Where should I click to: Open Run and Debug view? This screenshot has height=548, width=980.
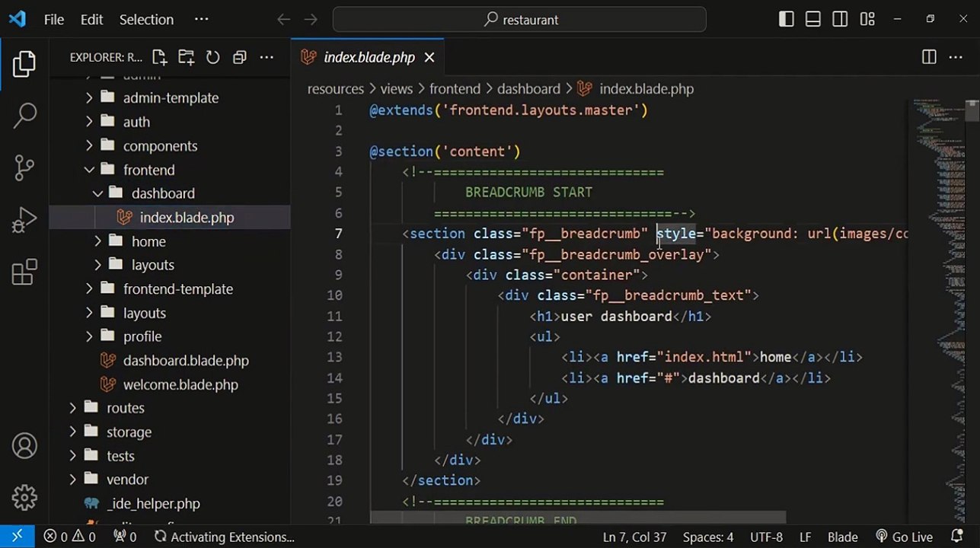point(24,221)
